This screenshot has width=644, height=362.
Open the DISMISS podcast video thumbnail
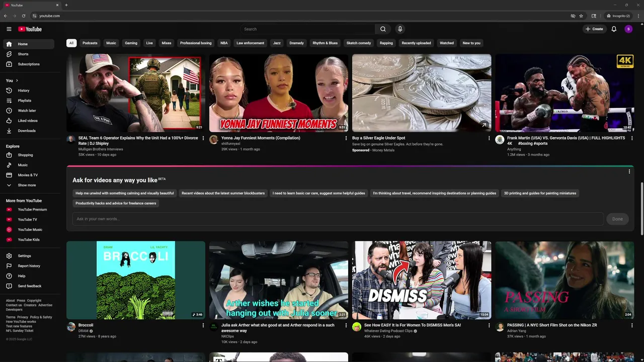[422, 280]
